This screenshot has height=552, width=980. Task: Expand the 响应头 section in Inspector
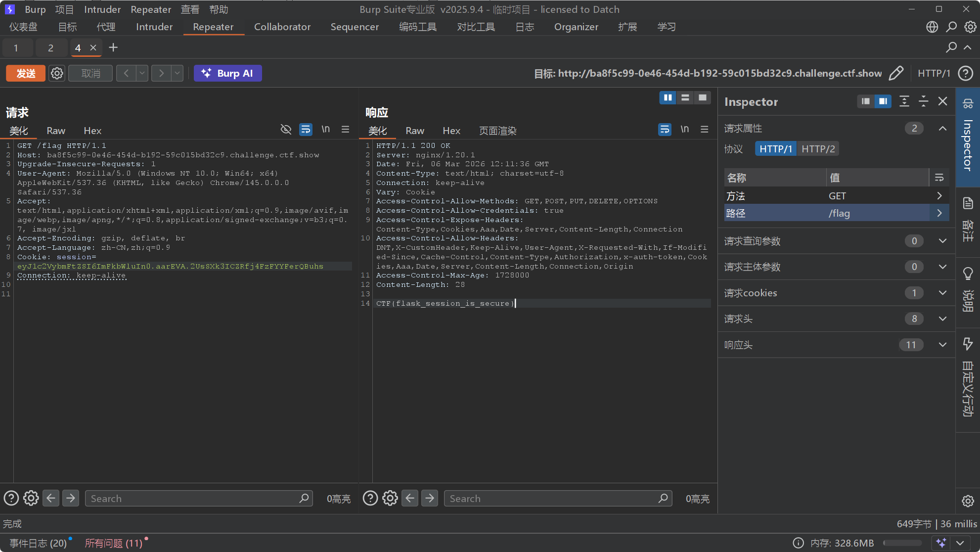pos(942,345)
